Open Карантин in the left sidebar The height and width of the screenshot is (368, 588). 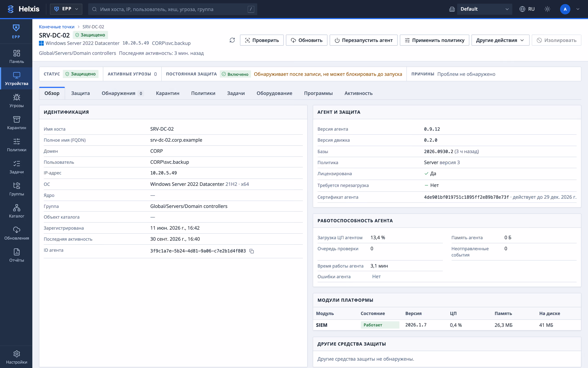point(17,123)
